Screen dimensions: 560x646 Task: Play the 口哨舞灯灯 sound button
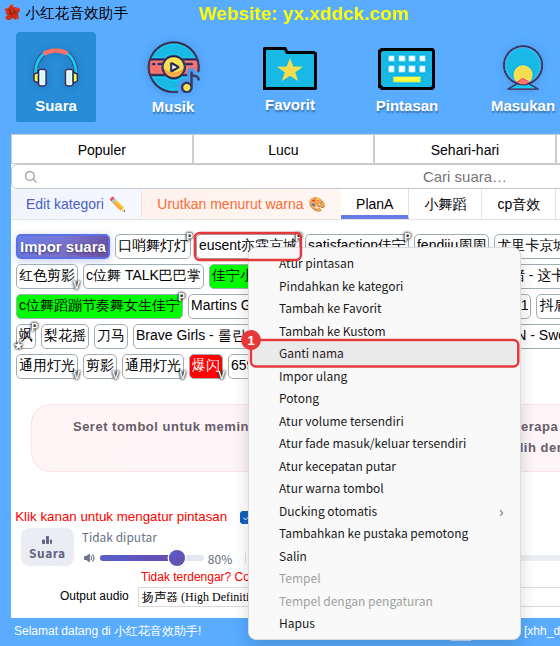click(153, 246)
